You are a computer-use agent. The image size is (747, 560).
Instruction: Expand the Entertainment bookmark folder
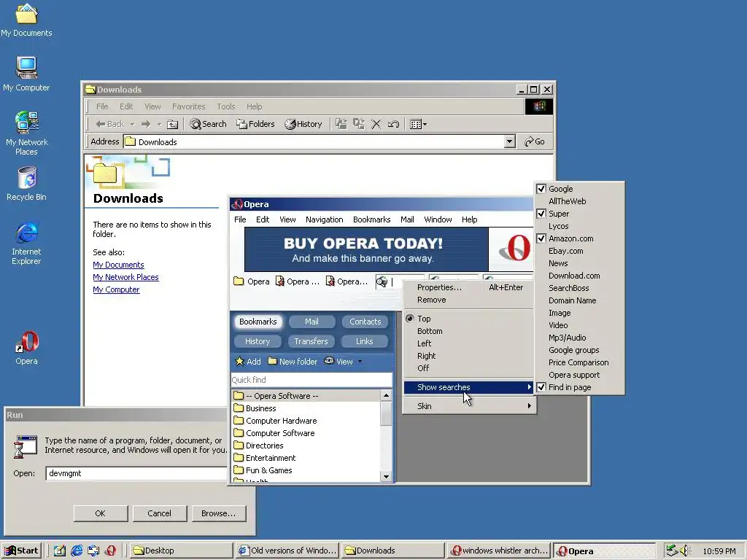(x=264, y=458)
